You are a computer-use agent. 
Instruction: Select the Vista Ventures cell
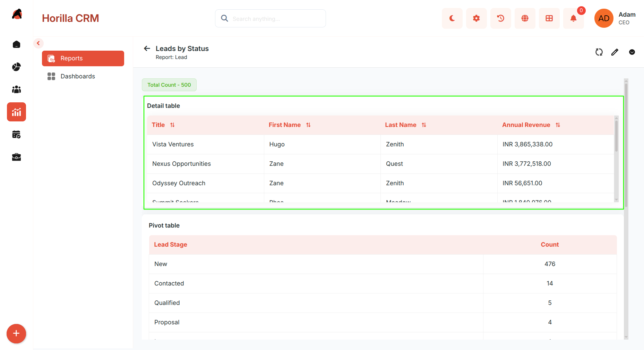point(205,144)
